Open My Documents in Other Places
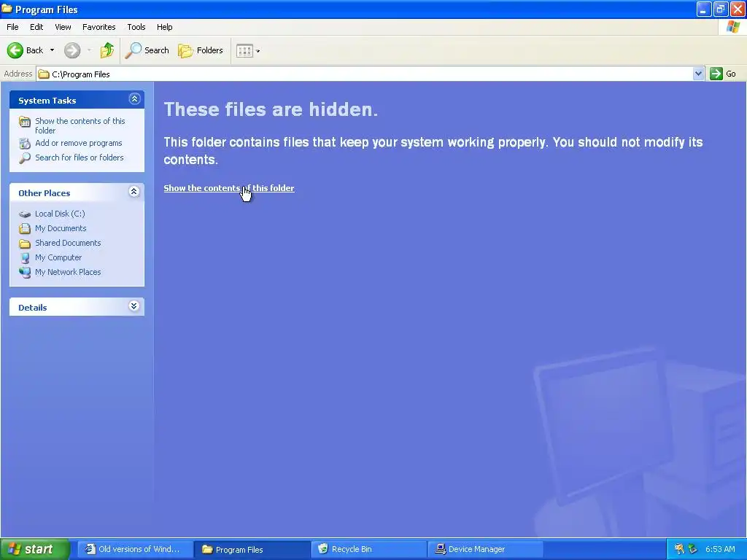 point(61,228)
